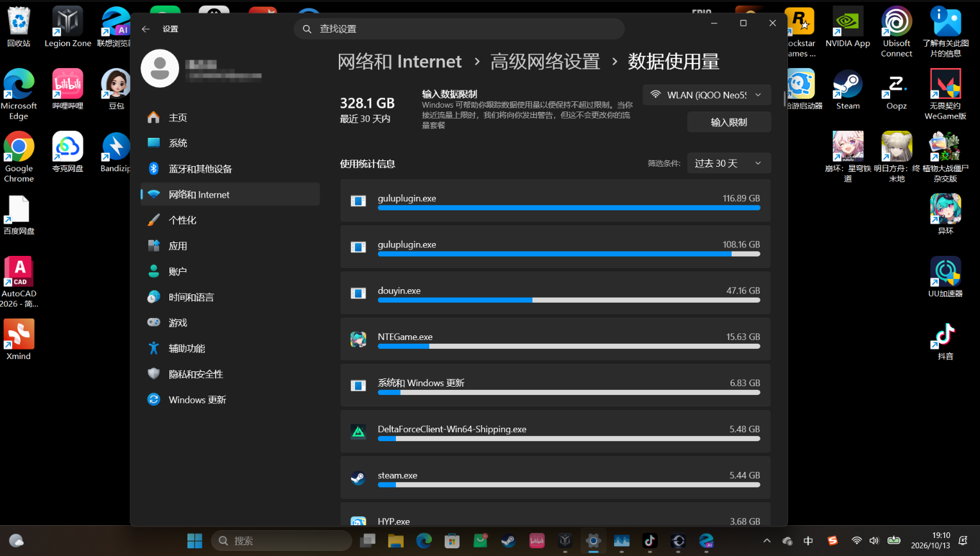Select the Ubisoft Connect desktop icon

click(897, 32)
